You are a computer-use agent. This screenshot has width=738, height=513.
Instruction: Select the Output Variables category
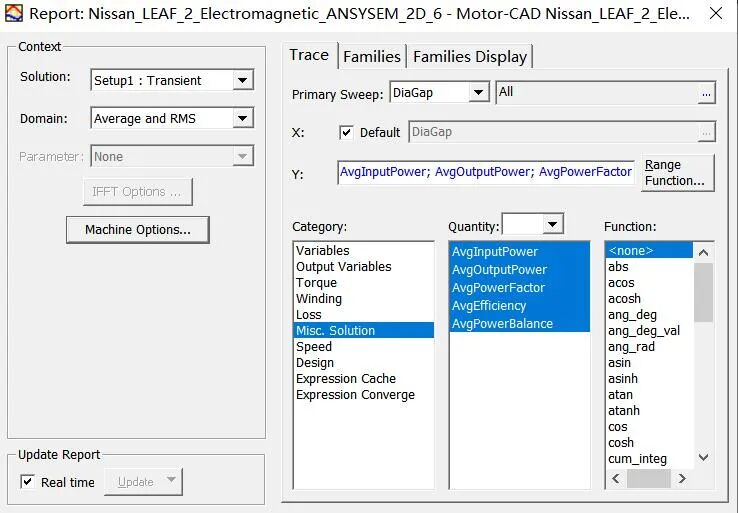pyautogui.click(x=363, y=266)
